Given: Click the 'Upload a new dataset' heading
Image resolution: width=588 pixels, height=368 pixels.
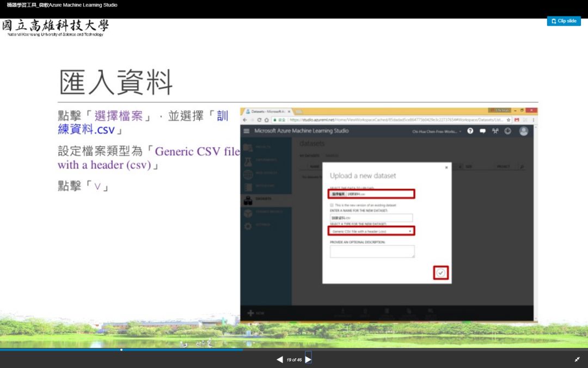Looking at the screenshot, I should (363, 176).
